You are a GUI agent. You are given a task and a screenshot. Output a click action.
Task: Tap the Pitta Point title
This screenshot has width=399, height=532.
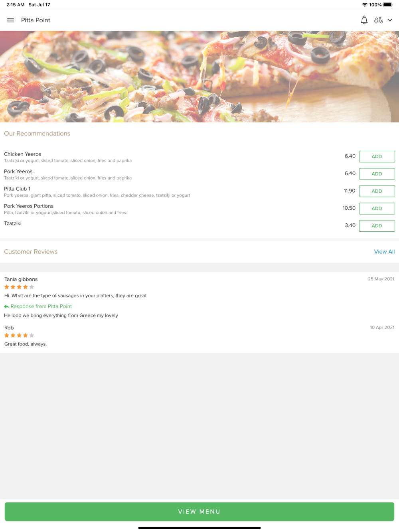click(x=36, y=20)
